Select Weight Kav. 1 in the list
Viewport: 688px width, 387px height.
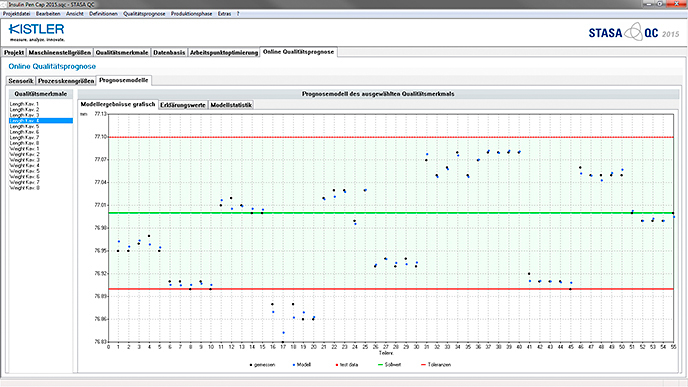pos(41,149)
